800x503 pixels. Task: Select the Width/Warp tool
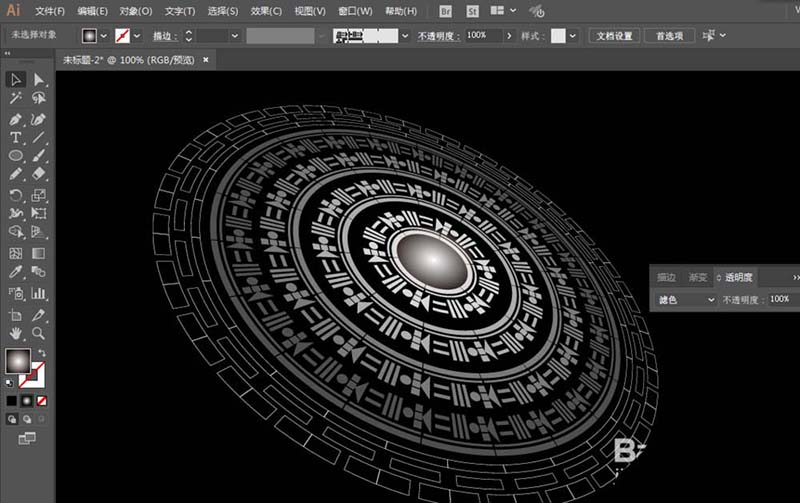point(16,213)
